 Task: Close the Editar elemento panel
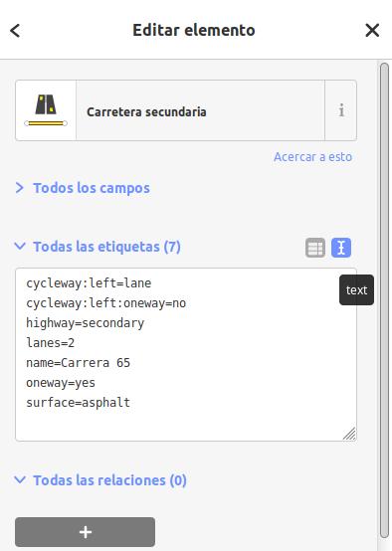372,30
